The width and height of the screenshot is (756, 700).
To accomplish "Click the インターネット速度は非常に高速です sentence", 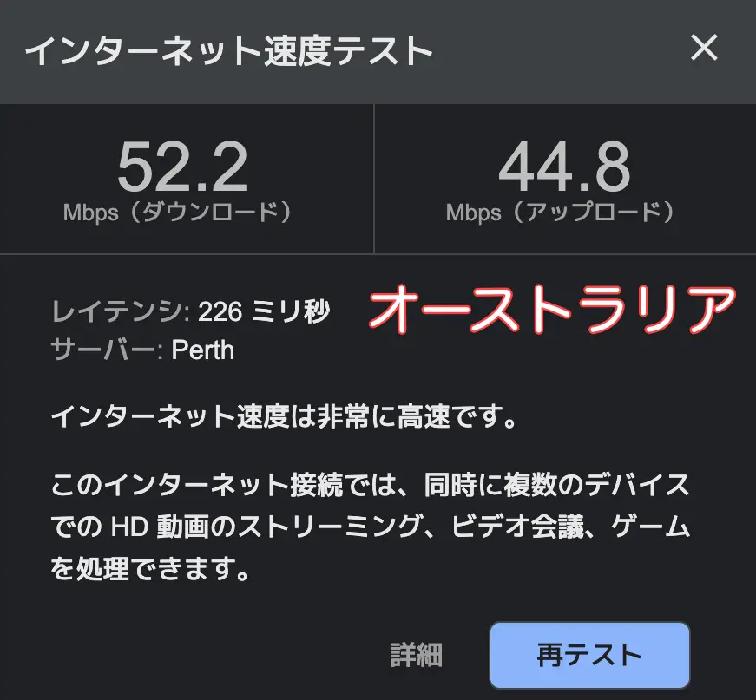I will pos(284,416).
